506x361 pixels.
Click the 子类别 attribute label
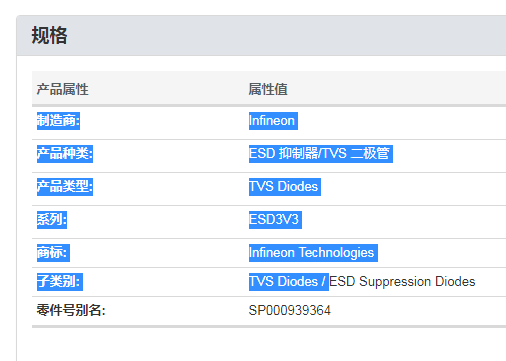click(x=60, y=282)
